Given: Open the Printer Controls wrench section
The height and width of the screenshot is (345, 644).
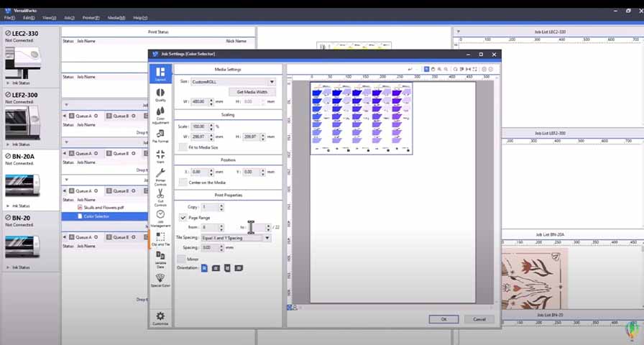Looking at the screenshot, I should coord(160,177).
